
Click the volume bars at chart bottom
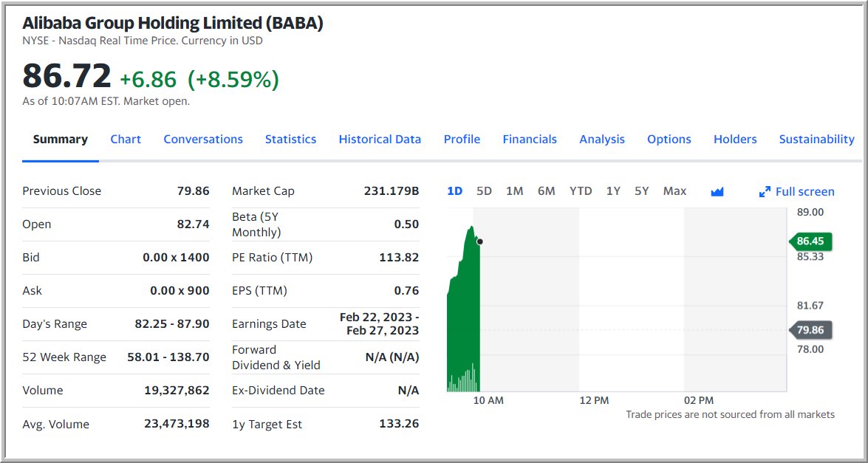coord(462,378)
